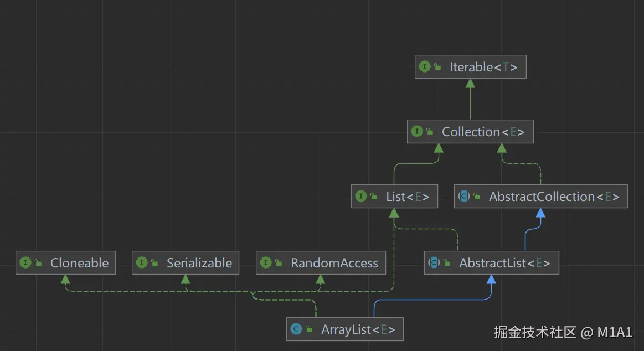The image size is (644, 351).
Task: Select the AbstractCollection<E> node text
Action: click(554, 197)
